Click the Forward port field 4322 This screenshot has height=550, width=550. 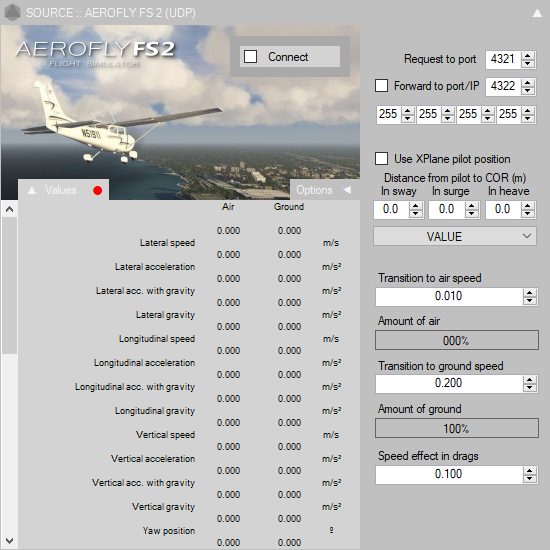point(503,86)
